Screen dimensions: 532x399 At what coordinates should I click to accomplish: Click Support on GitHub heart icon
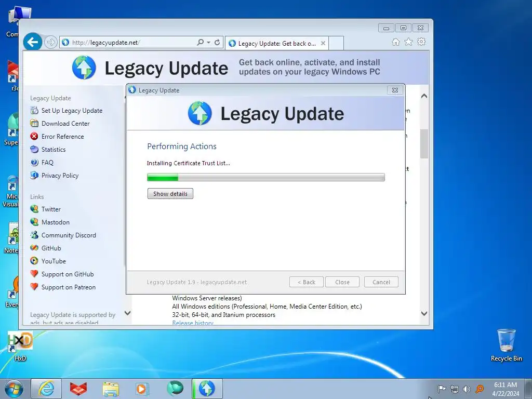(x=34, y=274)
